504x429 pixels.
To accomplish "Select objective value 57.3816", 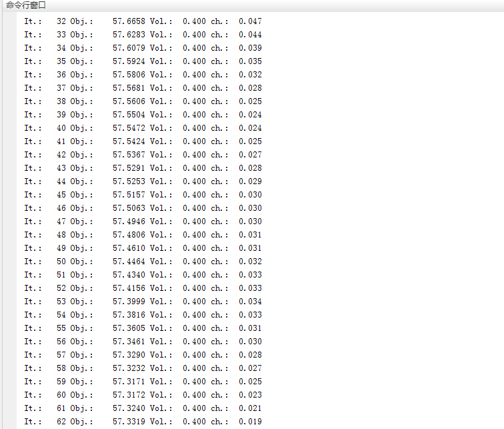I will point(129,315).
